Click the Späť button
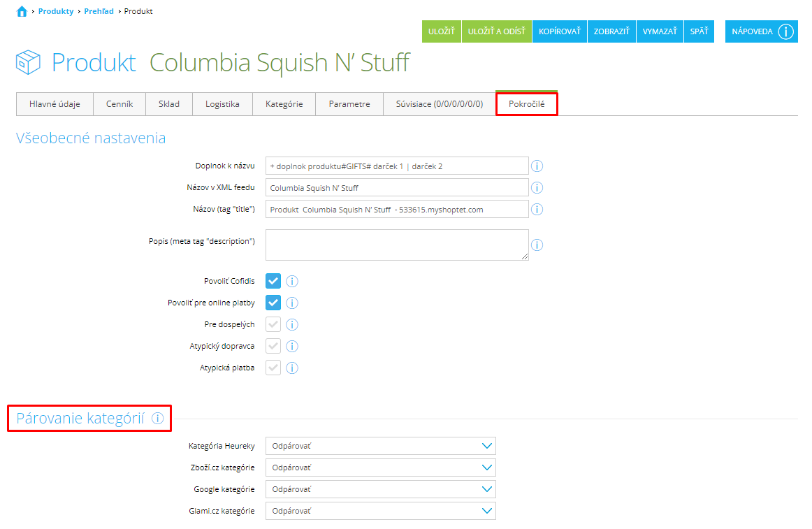This screenshot has width=812, height=529. tap(699, 31)
